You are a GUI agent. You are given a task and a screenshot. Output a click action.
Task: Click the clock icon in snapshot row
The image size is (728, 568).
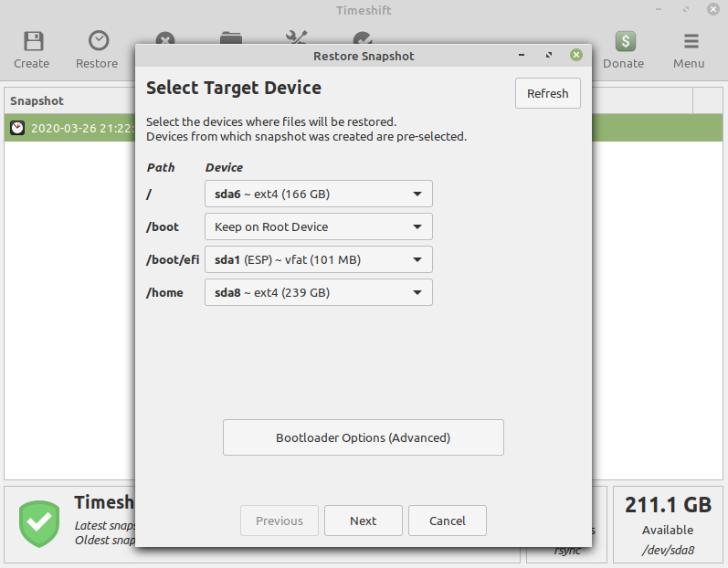(x=17, y=128)
